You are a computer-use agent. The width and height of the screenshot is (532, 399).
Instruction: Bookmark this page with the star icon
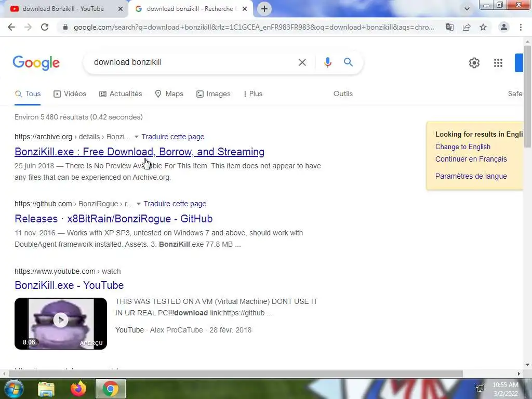[483, 27]
